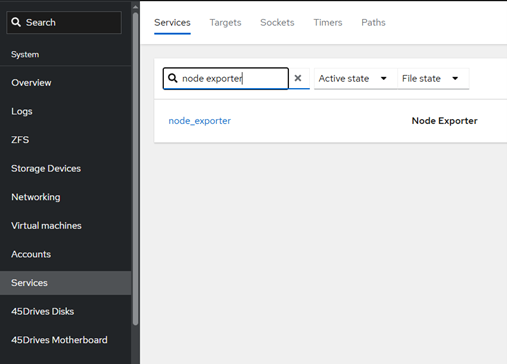Open Logs page from sidebar
507x364 pixels.
pos(22,111)
